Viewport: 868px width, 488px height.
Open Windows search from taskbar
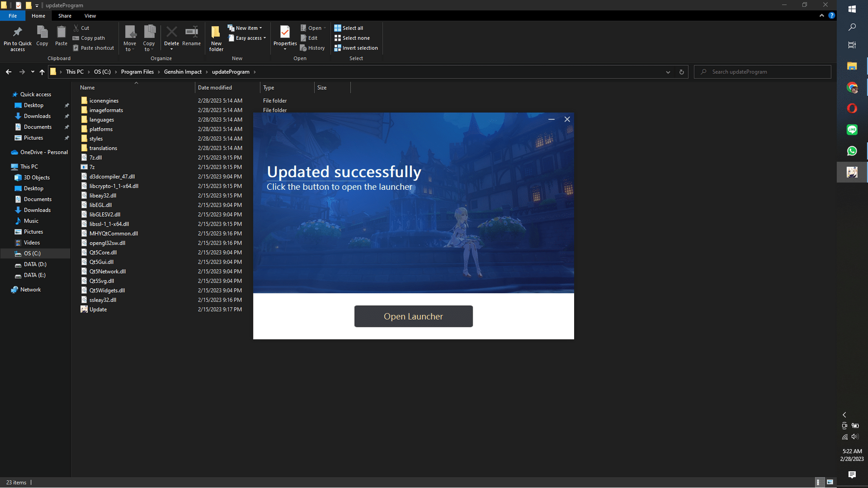852,27
